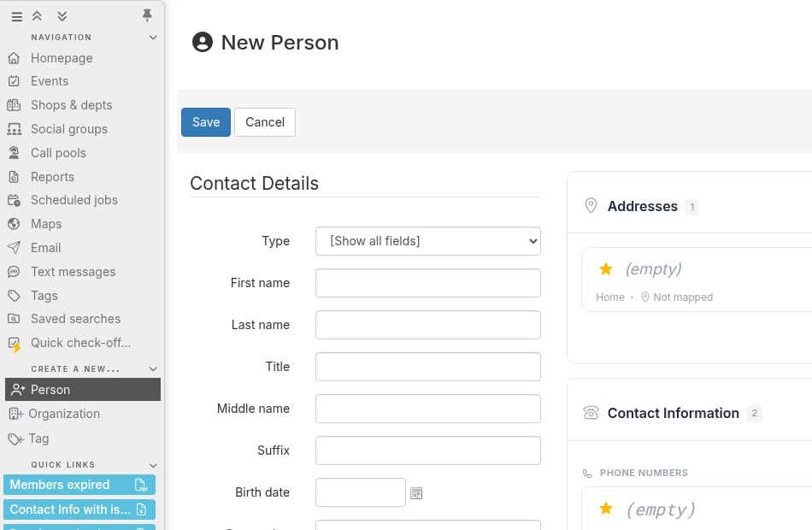Viewport: 812px width, 530px height.
Task: Click the PDF icon on Members expired
Action: tap(141, 485)
